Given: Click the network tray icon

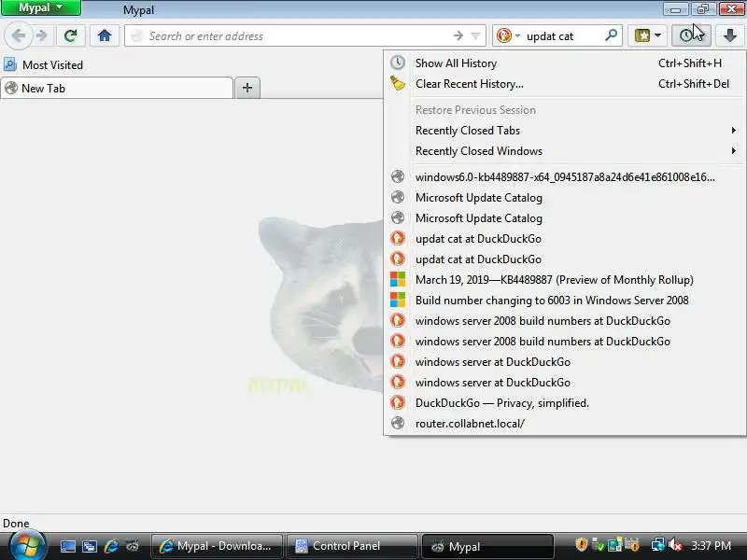Looking at the screenshot, I should pos(658,545).
